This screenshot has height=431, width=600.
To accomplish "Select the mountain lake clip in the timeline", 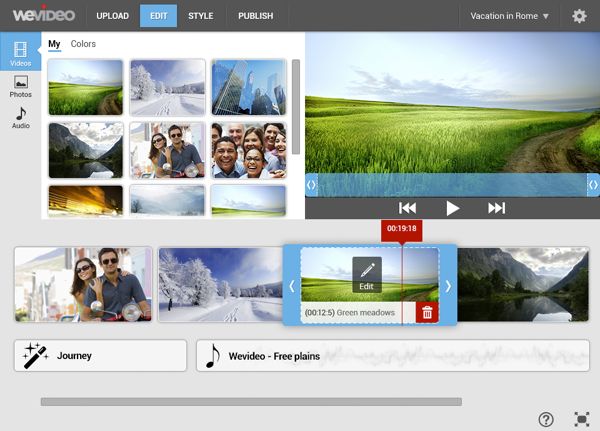I will tap(523, 284).
